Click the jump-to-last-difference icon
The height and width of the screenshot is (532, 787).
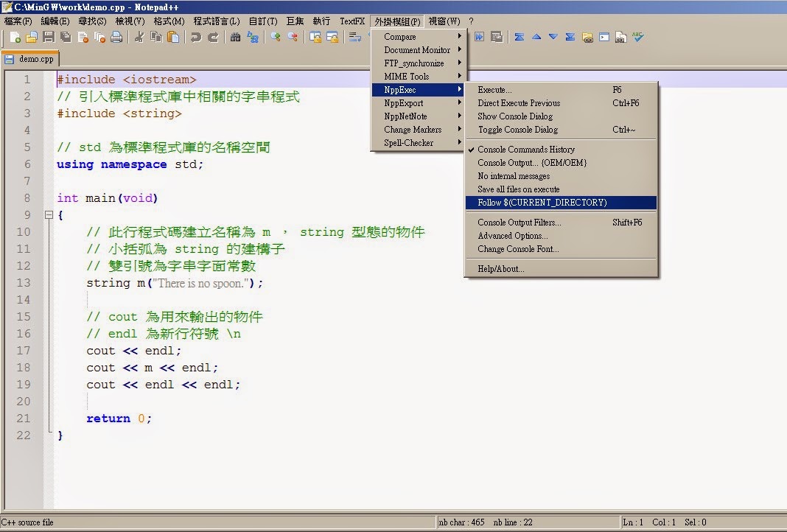570,37
